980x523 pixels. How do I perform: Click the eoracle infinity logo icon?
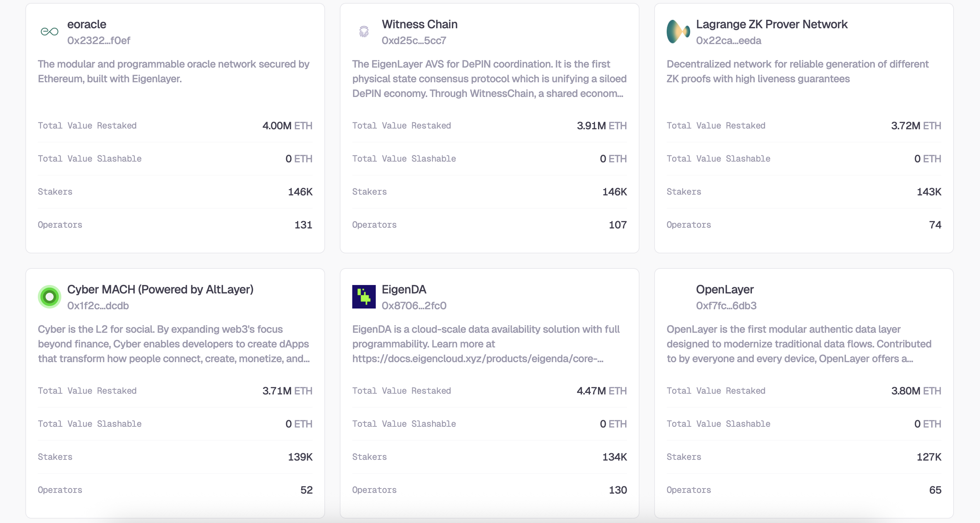coord(50,32)
